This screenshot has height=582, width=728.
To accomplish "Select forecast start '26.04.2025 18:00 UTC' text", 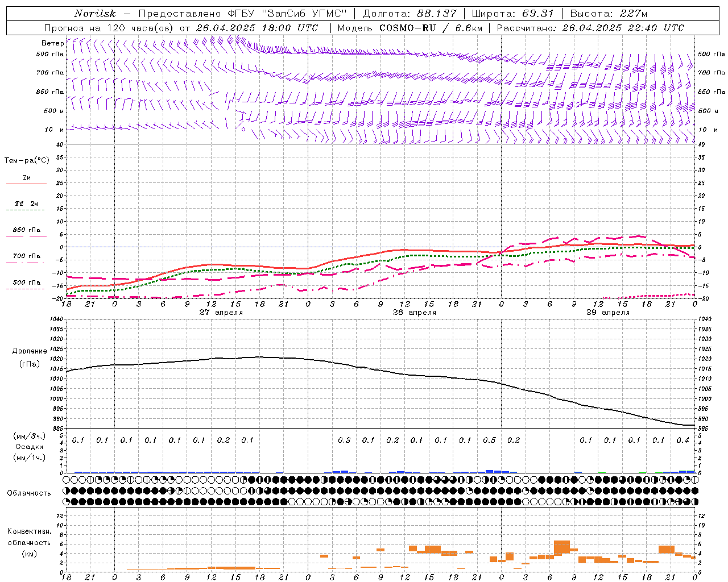I will click(257, 28).
